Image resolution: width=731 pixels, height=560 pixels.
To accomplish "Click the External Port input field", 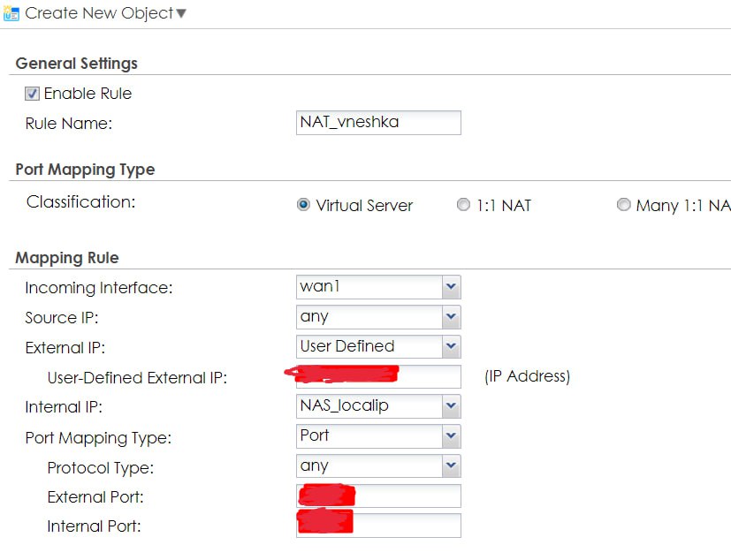I will click(378, 496).
